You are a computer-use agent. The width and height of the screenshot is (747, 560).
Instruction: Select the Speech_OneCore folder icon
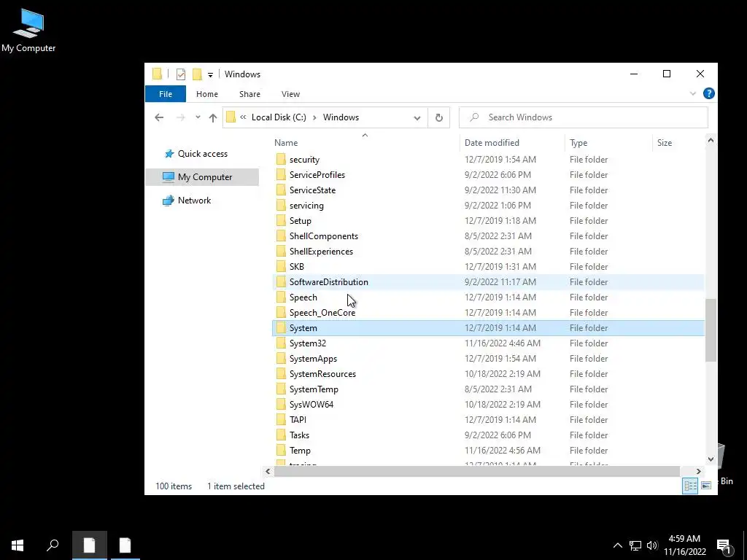click(x=281, y=312)
